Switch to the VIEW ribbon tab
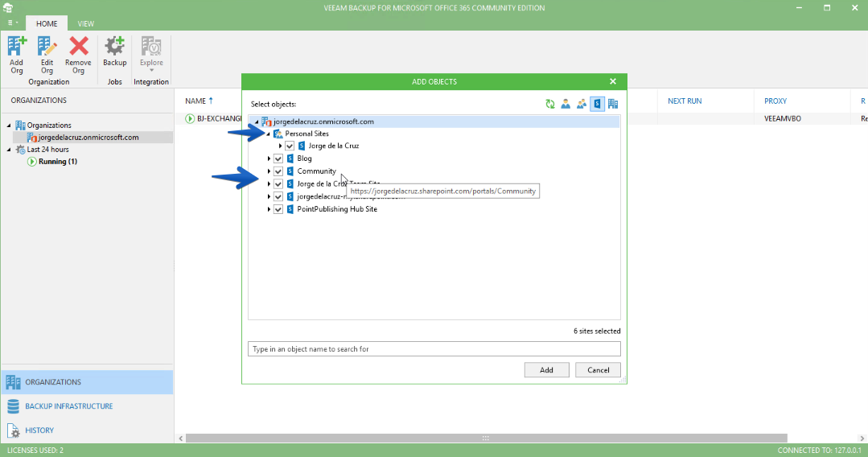 coord(86,24)
